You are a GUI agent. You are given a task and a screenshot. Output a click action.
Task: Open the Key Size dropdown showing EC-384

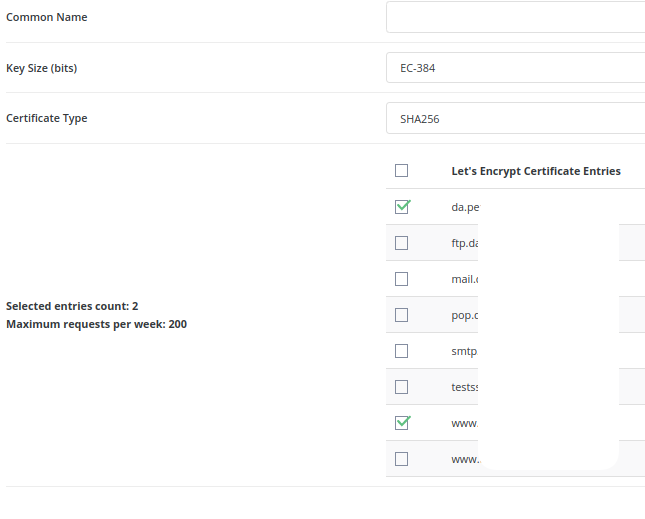[515, 68]
